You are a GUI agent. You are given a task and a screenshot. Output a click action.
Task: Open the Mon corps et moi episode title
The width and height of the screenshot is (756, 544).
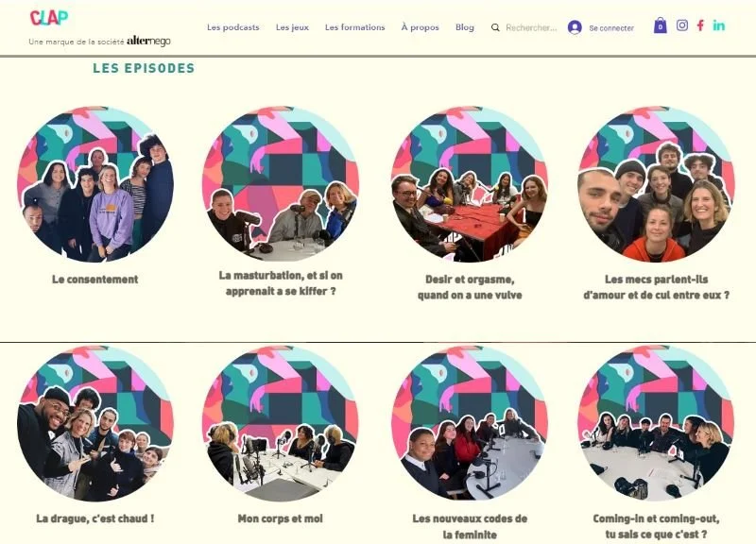point(280,518)
